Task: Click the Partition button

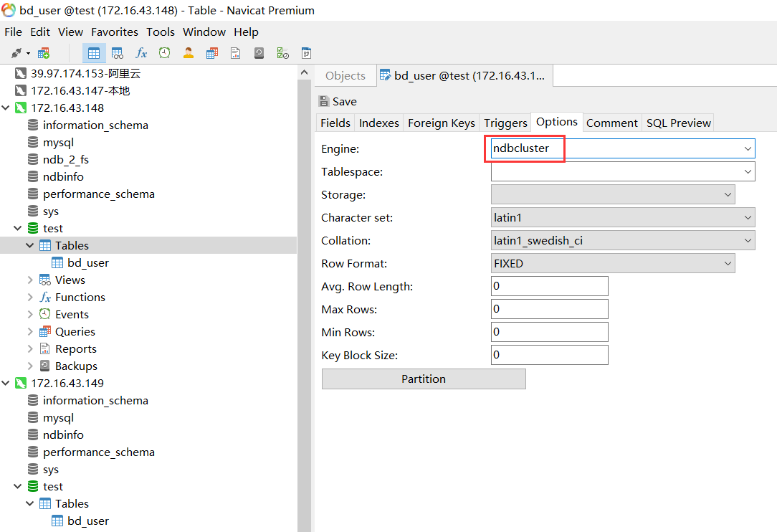Action: coord(424,379)
